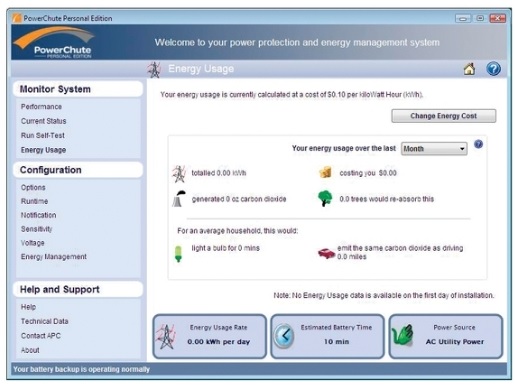515x387 pixels.
Task: Click the Home house icon
Action: click(x=469, y=69)
